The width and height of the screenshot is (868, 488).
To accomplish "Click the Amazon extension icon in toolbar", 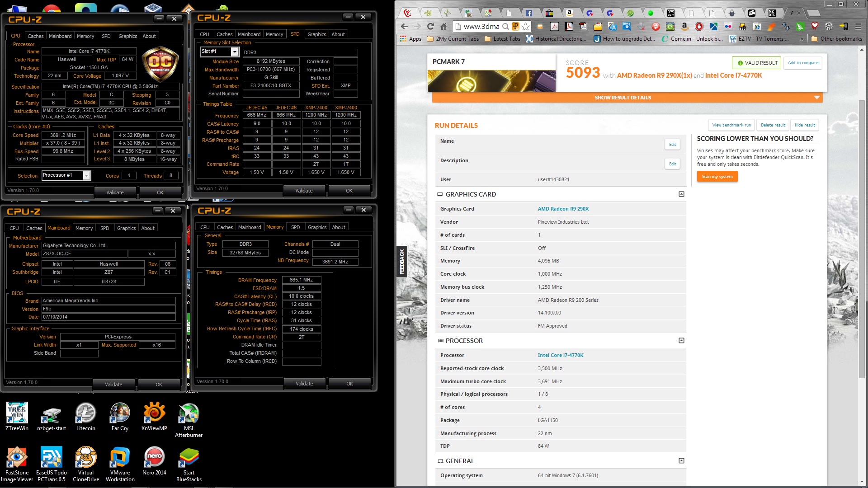I will pos(684,27).
